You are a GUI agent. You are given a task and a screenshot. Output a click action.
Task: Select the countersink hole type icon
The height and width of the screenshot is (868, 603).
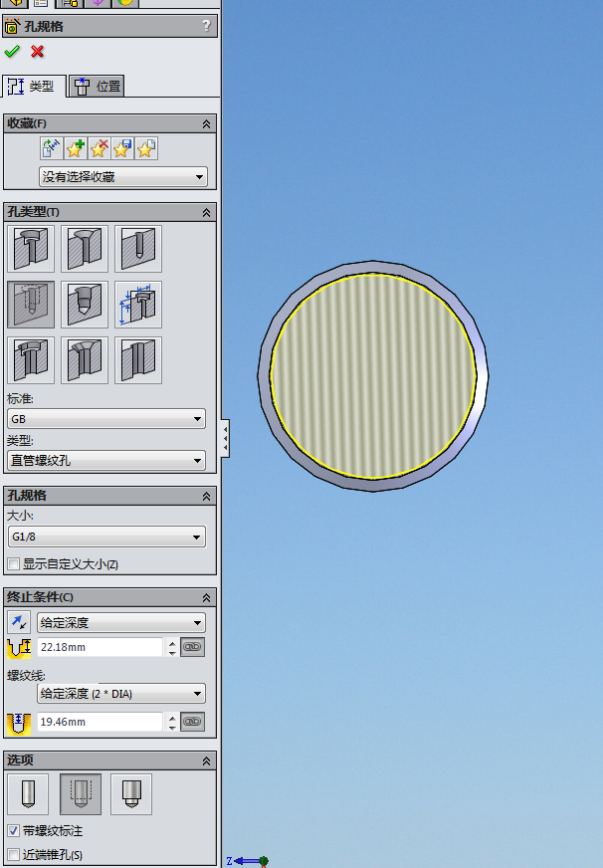pyautogui.click(x=85, y=249)
